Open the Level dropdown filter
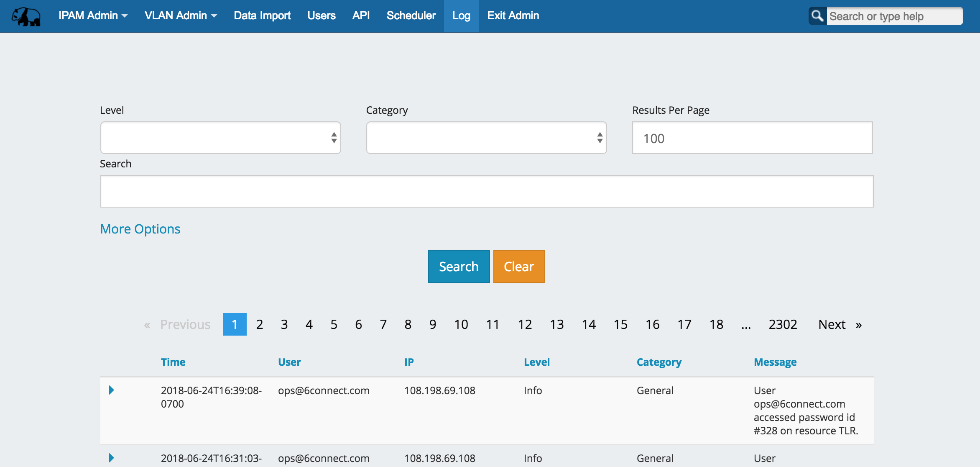This screenshot has height=467, width=980. click(220, 138)
